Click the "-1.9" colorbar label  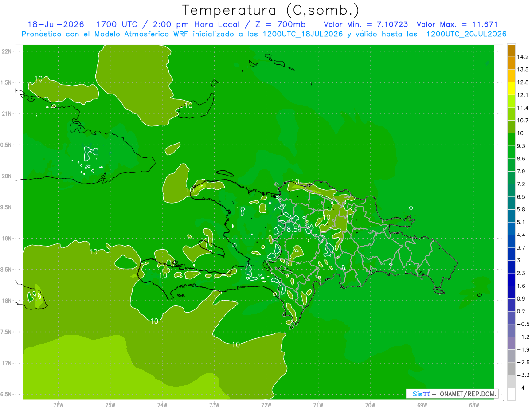(523, 349)
